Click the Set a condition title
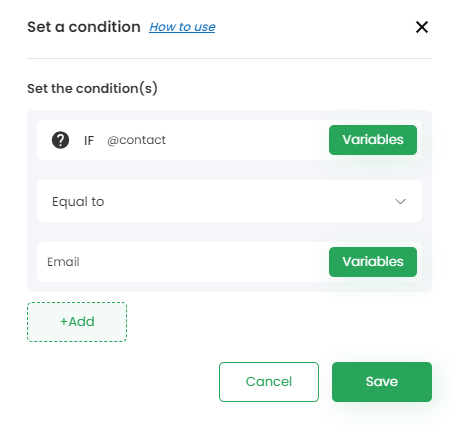The image size is (457, 432). [84, 27]
